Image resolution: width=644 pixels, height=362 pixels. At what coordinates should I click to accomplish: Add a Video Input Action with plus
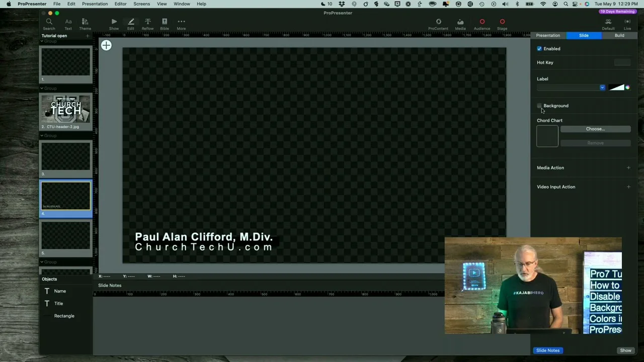coord(628,187)
